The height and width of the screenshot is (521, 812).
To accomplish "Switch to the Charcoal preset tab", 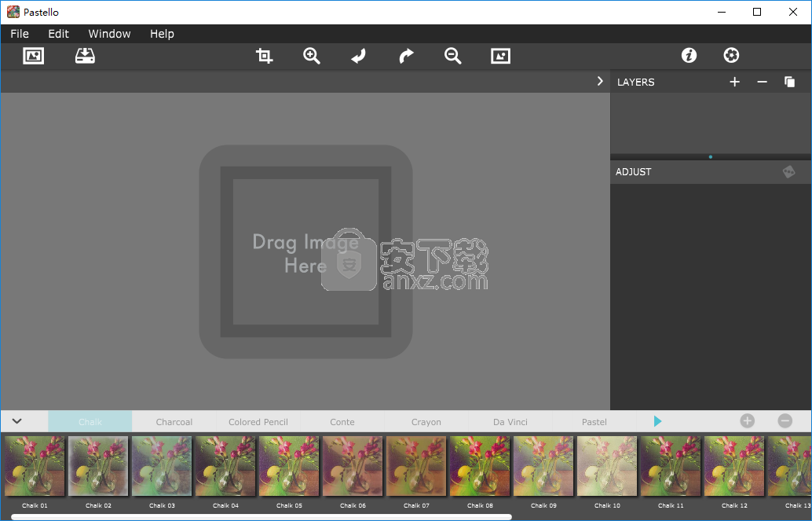I will tap(174, 421).
